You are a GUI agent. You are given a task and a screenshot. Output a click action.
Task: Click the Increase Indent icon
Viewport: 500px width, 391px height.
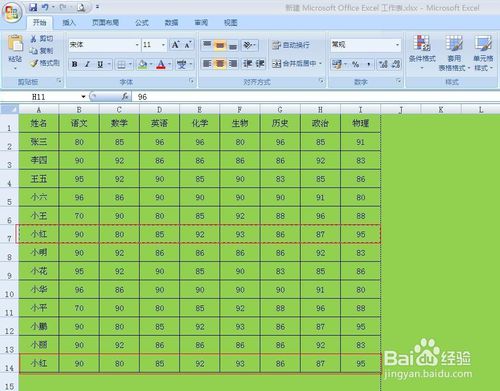point(260,63)
